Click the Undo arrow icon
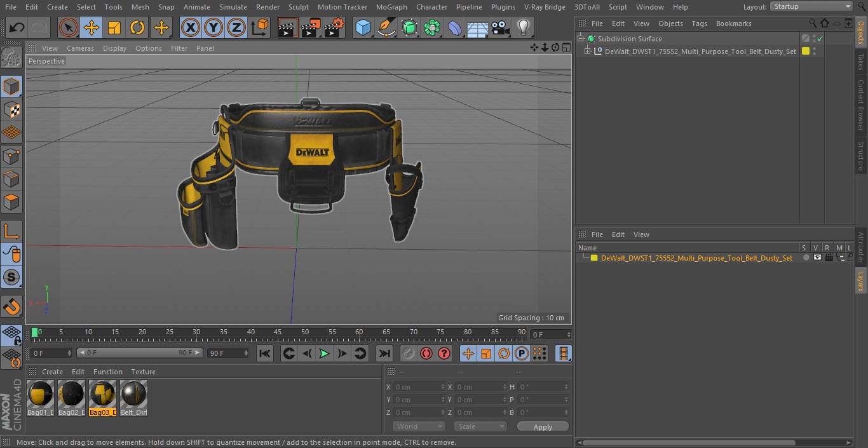Image resolution: width=868 pixels, height=448 pixels. [17, 27]
